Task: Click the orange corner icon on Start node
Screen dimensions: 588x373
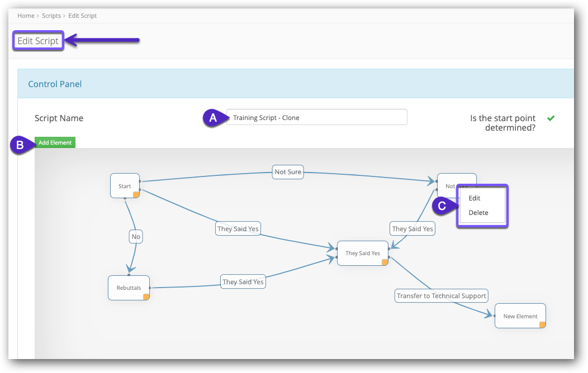Action: (136, 194)
